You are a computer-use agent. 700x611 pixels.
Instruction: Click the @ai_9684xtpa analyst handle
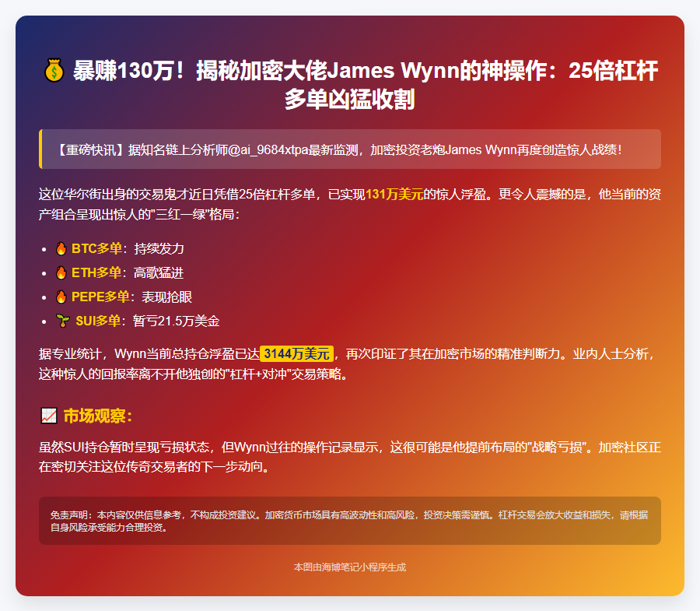tap(268, 149)
